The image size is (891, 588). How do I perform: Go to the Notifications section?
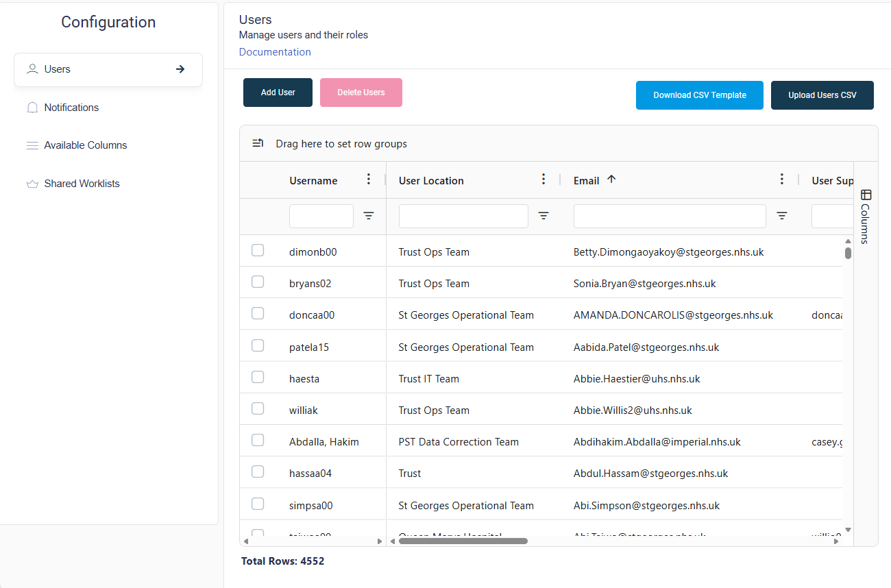coord(71,108)
